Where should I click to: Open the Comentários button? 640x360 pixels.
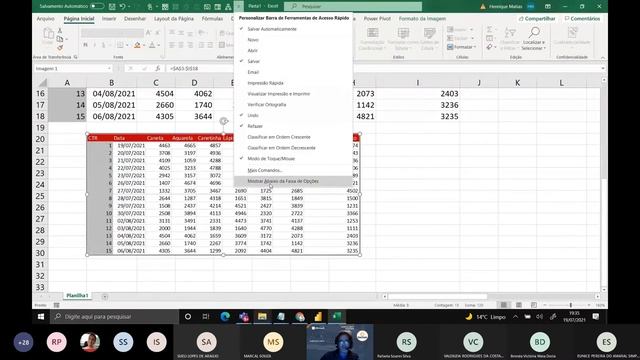(x=582, y=19)
